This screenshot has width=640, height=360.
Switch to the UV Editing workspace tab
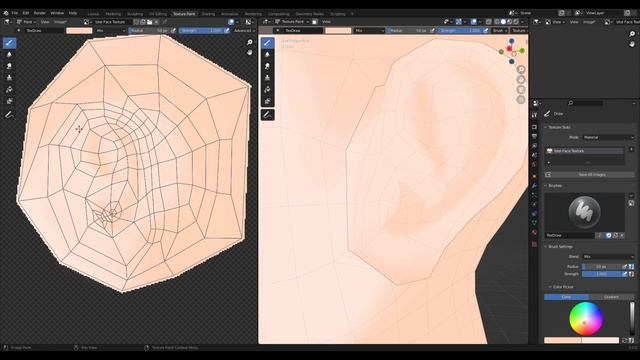158,14
